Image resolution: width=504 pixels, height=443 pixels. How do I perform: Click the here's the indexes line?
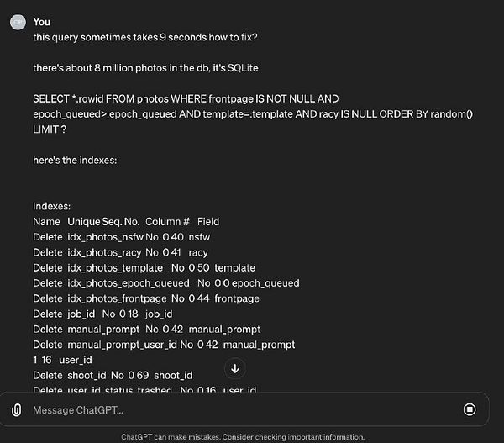(75, 161)
